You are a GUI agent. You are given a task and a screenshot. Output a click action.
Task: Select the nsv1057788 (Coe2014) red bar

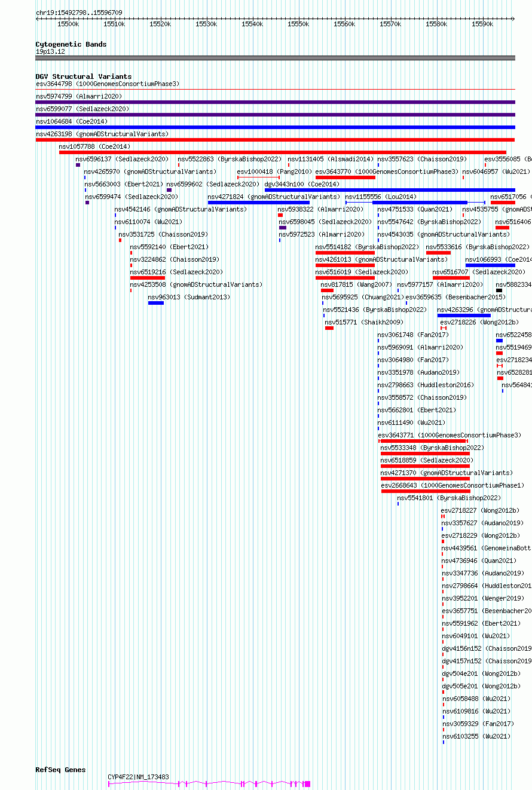point(283,152)
